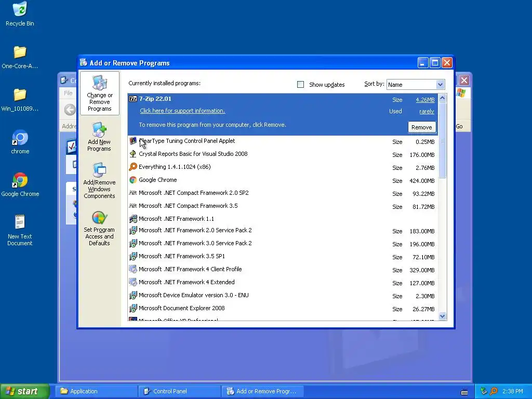
Task: Select Microsoft .NET Framework 4 Client Profile
Action: coord(283,270)
